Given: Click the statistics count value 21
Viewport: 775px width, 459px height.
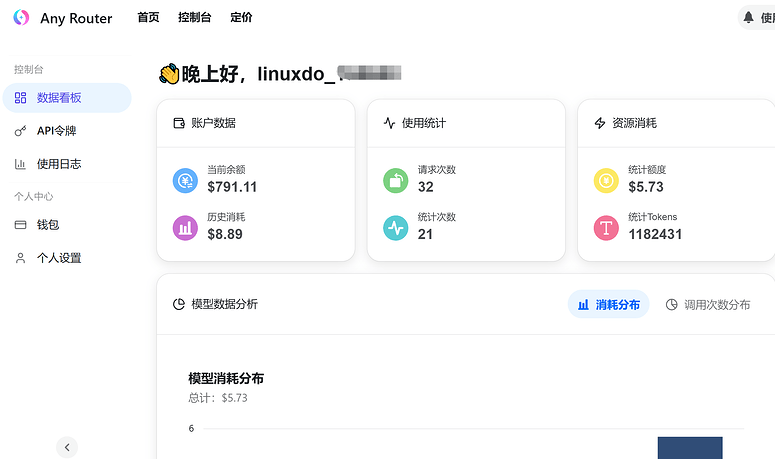Looking at the screenshot, I should 425,235.
